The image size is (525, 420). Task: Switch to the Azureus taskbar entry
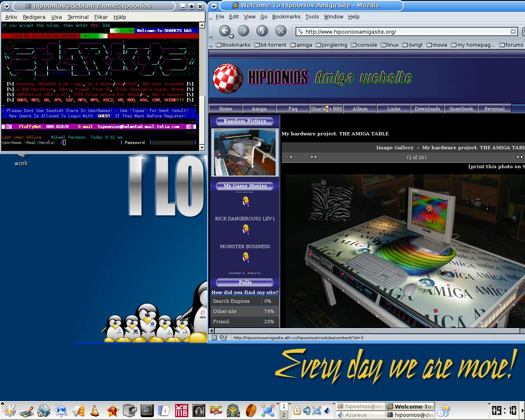360,415
